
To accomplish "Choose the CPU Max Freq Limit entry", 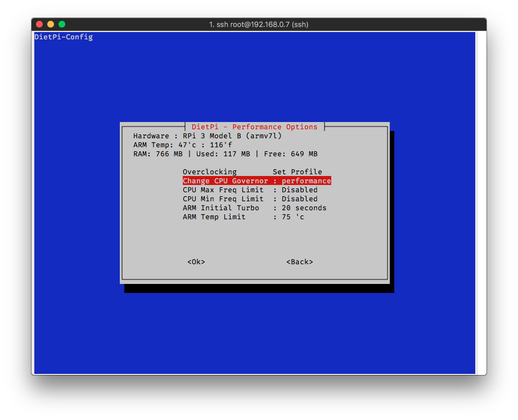I will click(250, 190).
